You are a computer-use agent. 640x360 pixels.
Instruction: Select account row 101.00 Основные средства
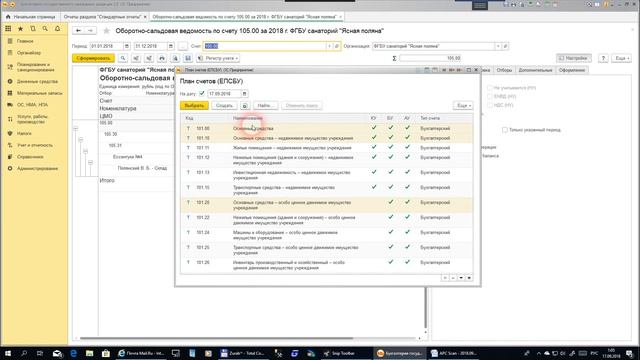click(x=327, y=129)
